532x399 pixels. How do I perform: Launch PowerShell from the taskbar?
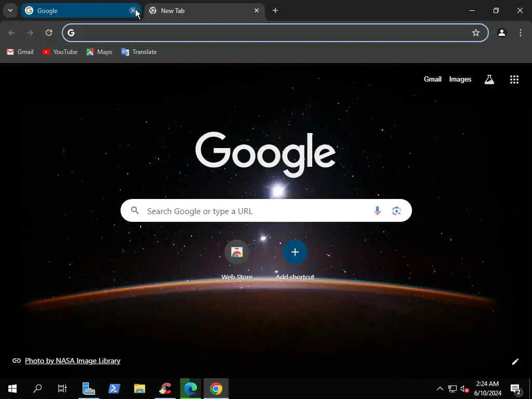[114, 389]
